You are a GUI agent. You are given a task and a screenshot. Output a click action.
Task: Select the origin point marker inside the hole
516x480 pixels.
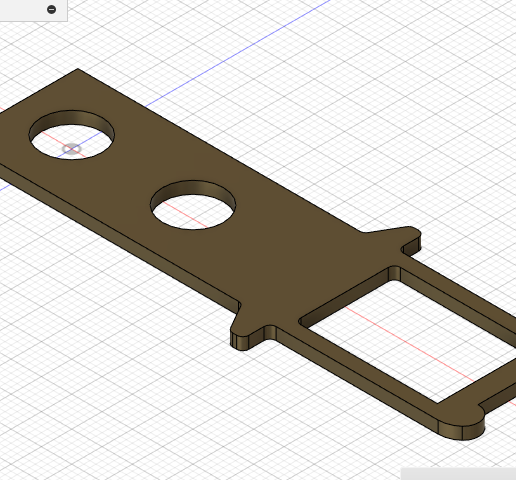tap(72, 149)
